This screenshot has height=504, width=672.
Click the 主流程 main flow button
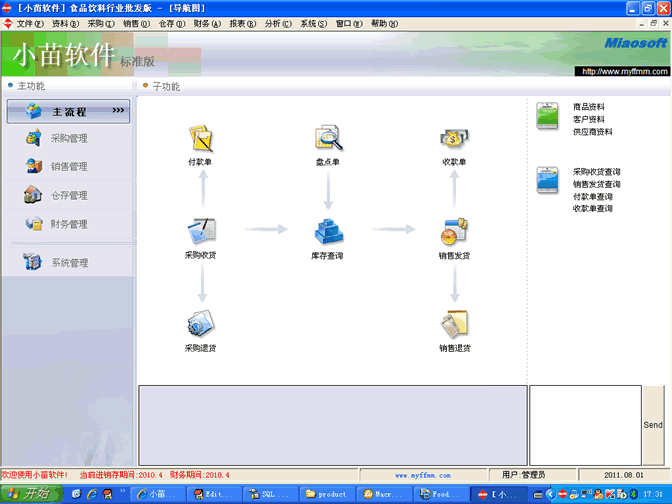(x=68, y=111)
